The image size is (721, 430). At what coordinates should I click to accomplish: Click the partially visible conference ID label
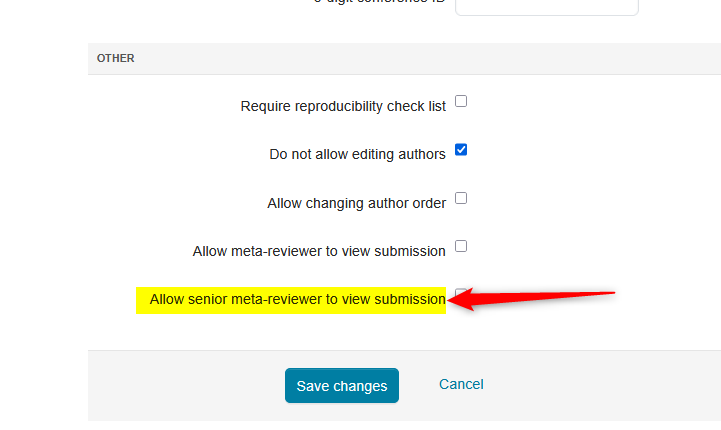[x=380, y=3]
